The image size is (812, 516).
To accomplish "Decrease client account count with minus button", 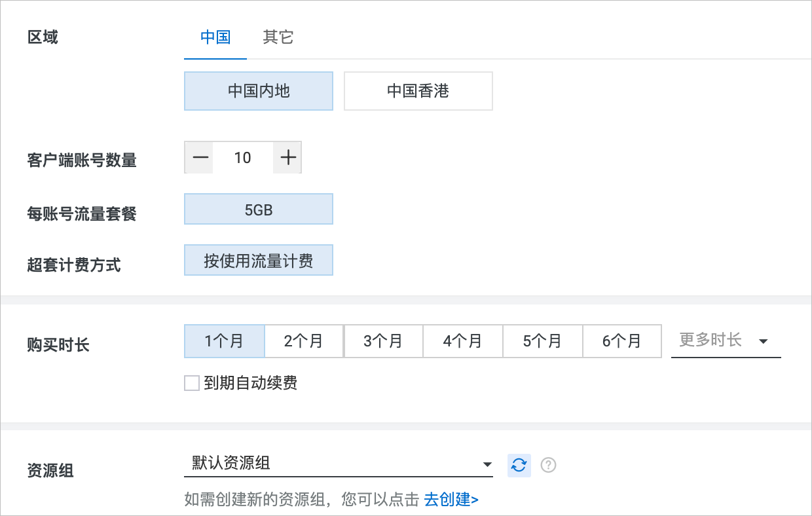I will tap(200, 158).
